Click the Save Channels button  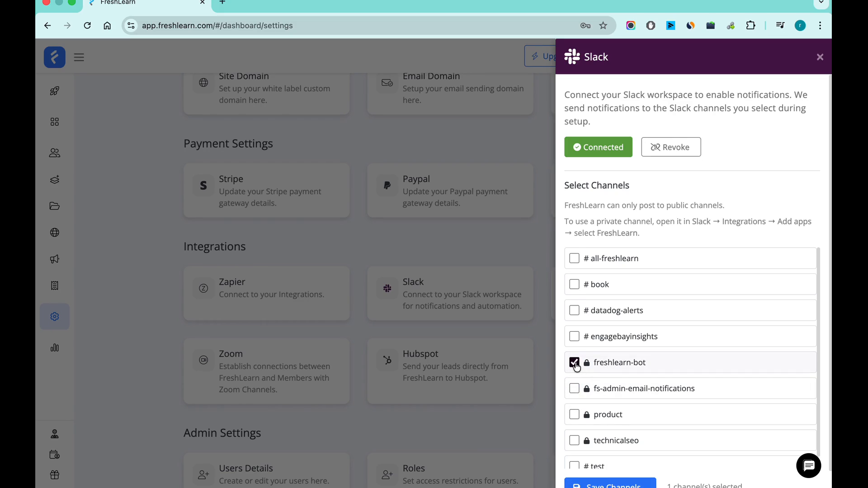pos(610,483)
